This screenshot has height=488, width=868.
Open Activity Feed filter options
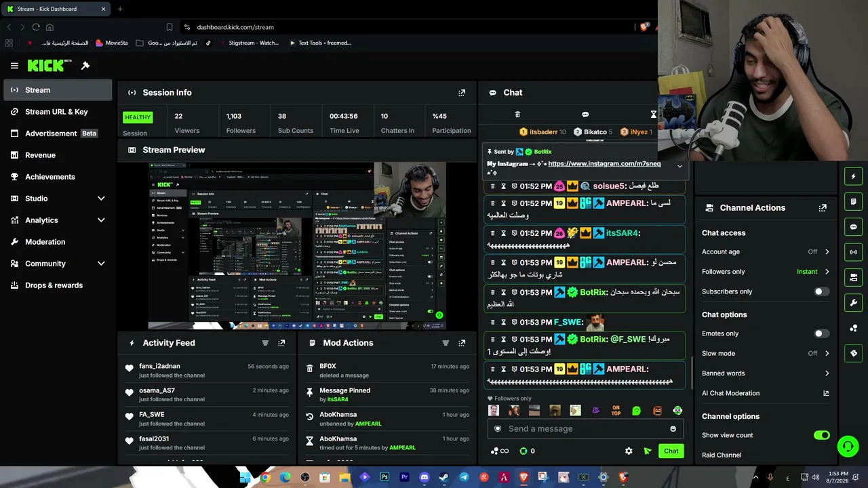click(265, 343)
